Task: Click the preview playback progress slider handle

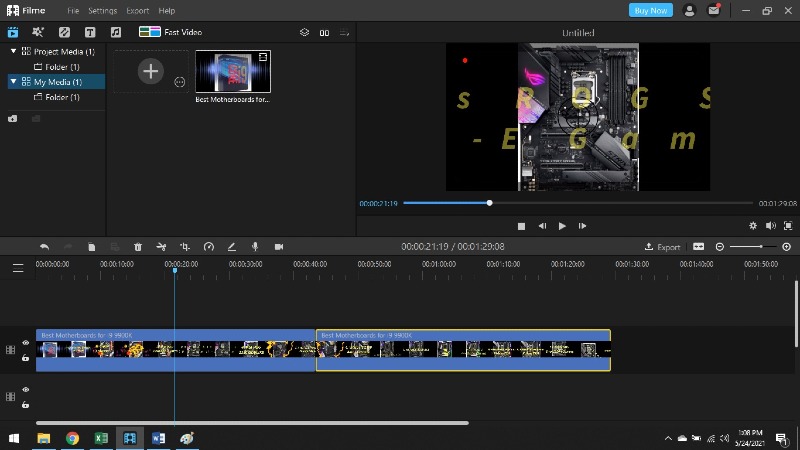Action: pyautogui.click(x=489, y=203)
